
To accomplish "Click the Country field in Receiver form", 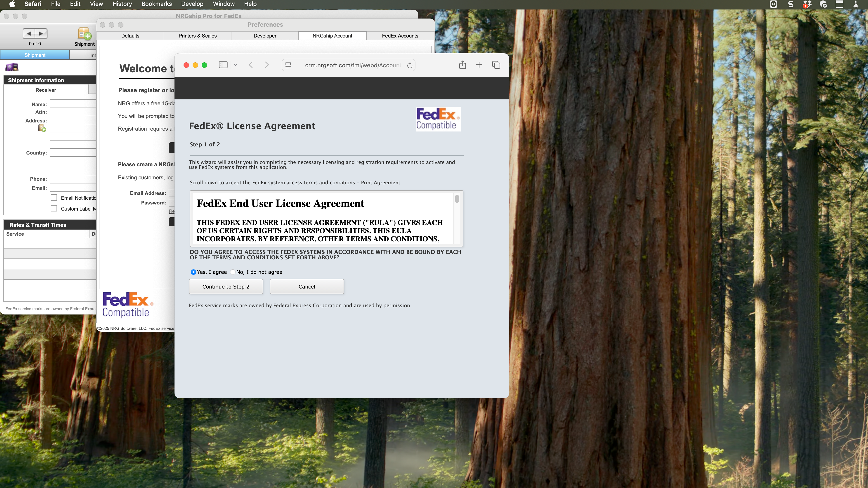I will 73,152.
